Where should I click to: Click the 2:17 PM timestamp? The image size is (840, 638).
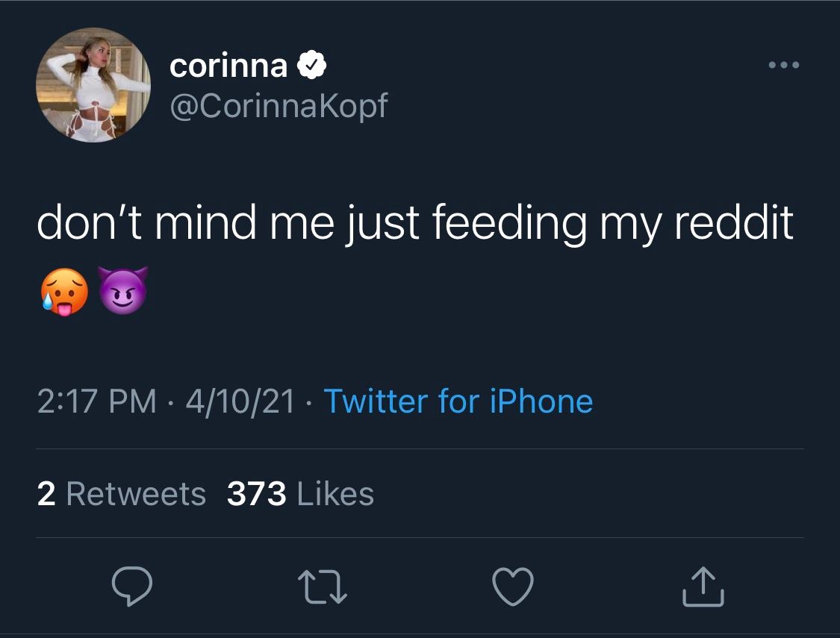point(96,401)
